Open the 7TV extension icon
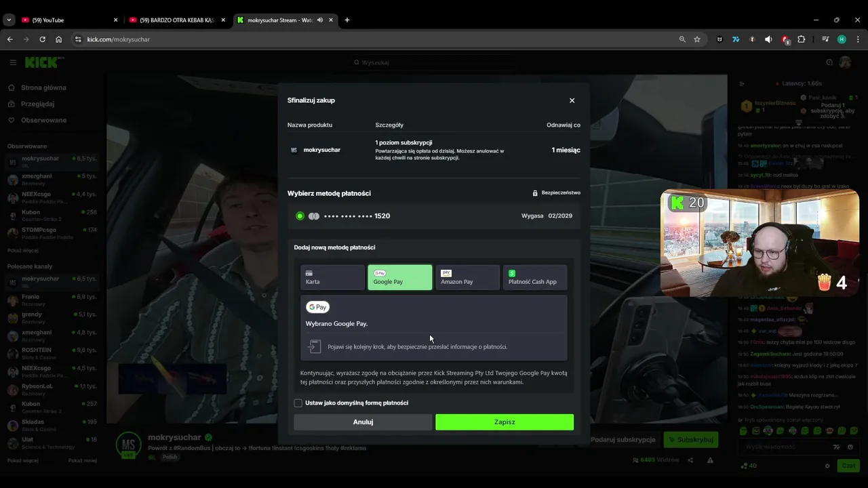The image size is (868, 488). (736, 39)
